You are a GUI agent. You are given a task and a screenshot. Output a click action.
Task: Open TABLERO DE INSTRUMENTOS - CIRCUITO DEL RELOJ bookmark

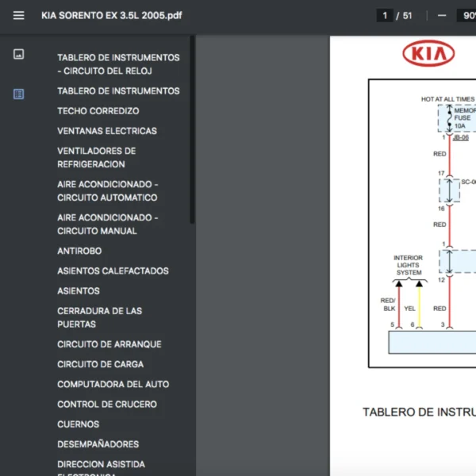pos(118,64)
